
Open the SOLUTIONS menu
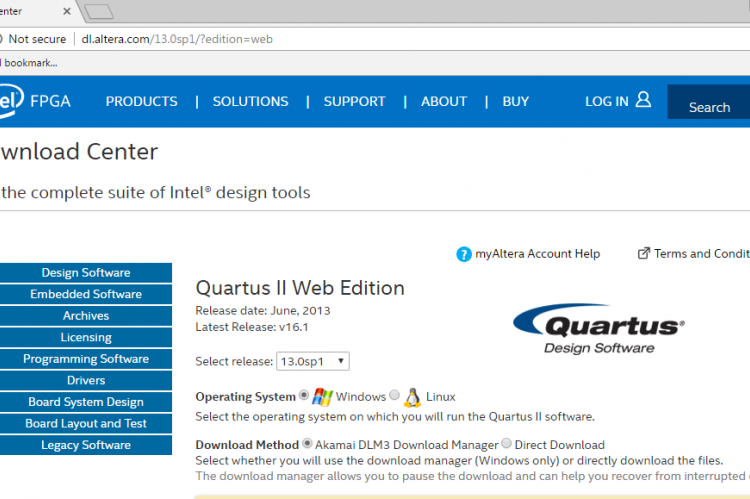pos(251,101)
